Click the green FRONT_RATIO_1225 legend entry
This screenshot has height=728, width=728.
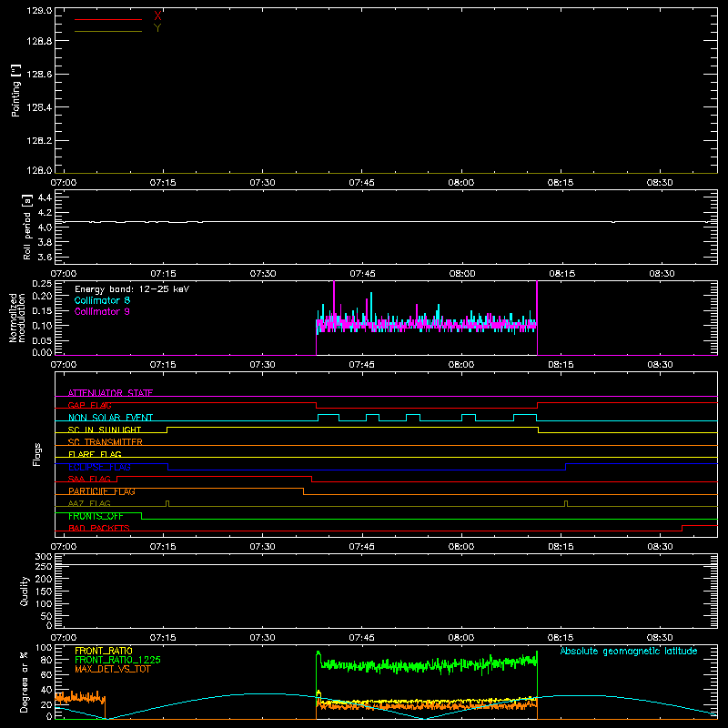tap(117, 660)
